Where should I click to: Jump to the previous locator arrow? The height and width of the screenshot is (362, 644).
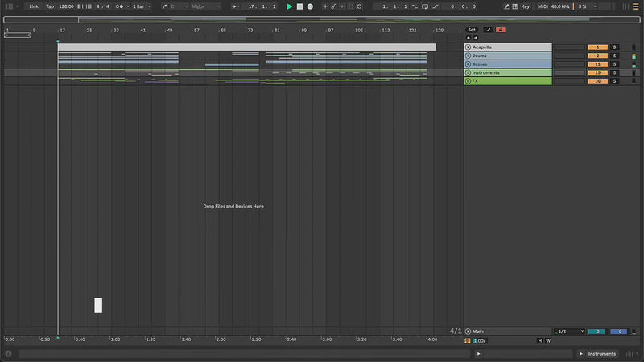pos(469,37)
